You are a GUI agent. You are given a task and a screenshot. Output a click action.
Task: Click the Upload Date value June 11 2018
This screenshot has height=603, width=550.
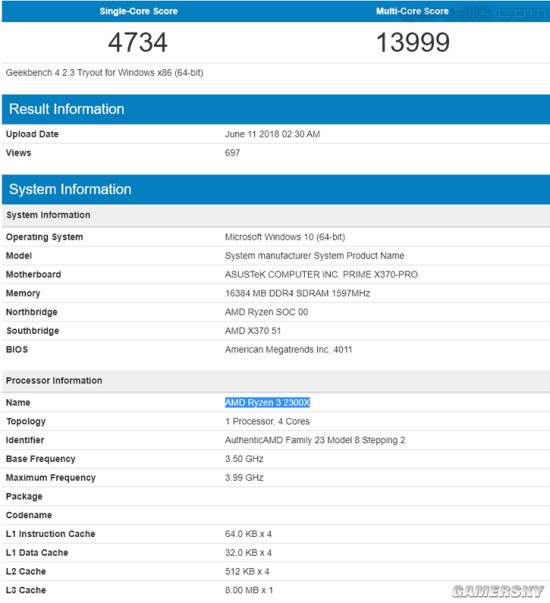coord(272,134)
